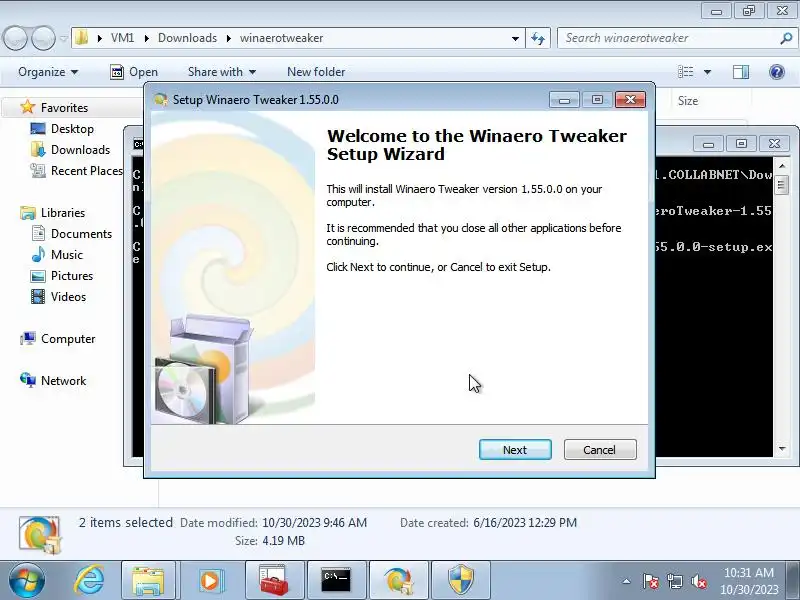800x600 pixels.
Task: Click the Favorites star icon
Action: point(28,107)
